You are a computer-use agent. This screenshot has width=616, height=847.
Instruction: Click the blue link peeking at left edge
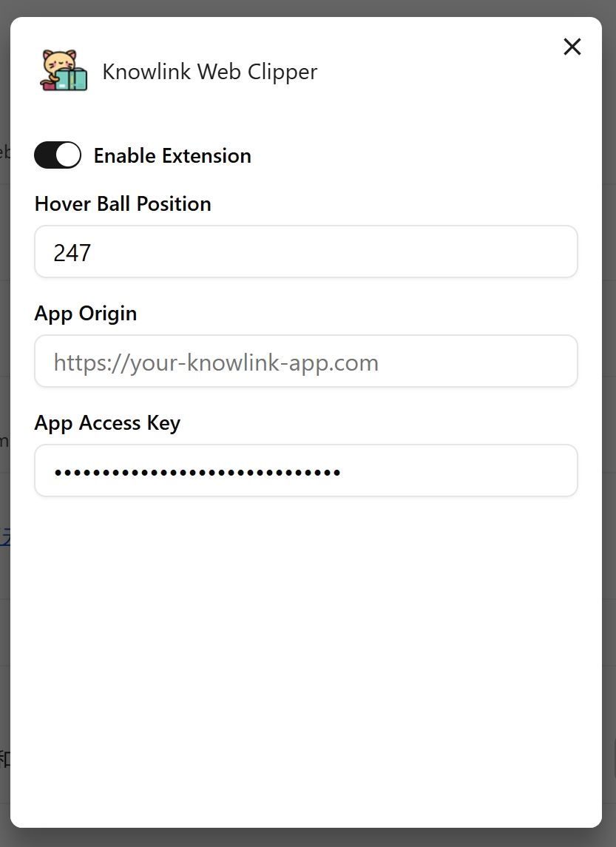pos(5,537)
